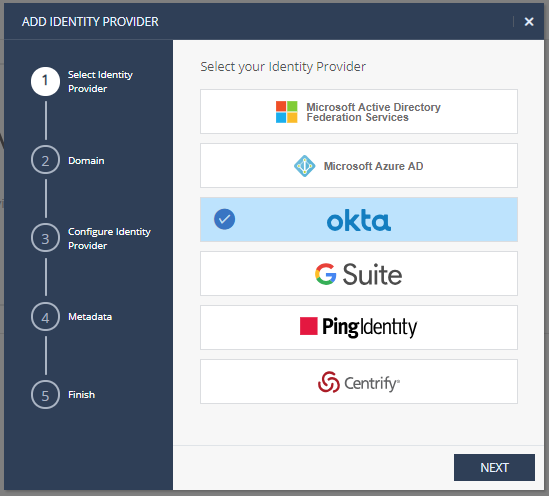Click the okta logo
This screenshot has width=549, height=496.
(x=359, y=220)
